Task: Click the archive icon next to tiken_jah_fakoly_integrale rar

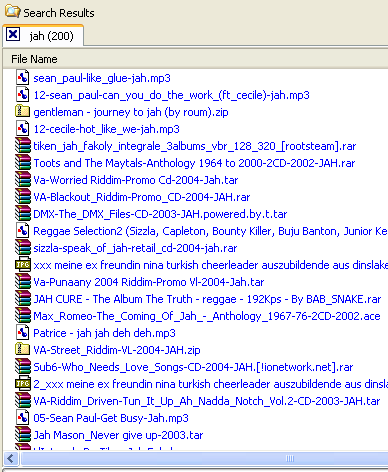Action: (23, 146)
